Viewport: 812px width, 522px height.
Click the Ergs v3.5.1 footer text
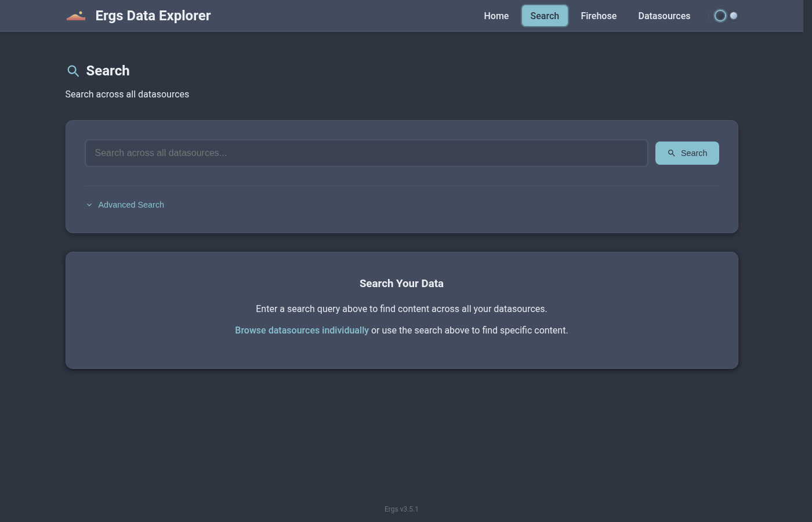pos(401,509)
